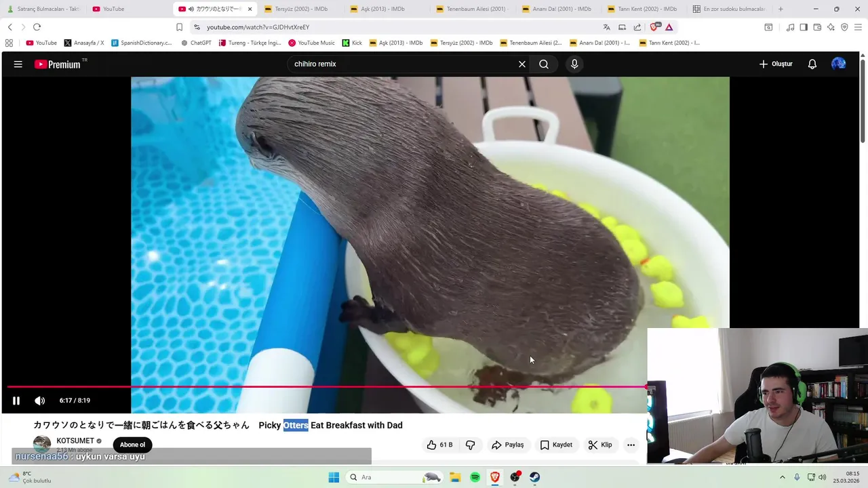The image size is (868, 488).
Task: Open the KOTSUMET channel link
Action: click(75, 441)
